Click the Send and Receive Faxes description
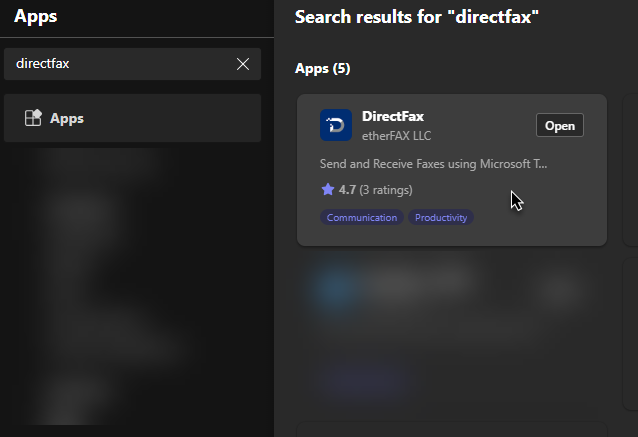 point(433,163)
